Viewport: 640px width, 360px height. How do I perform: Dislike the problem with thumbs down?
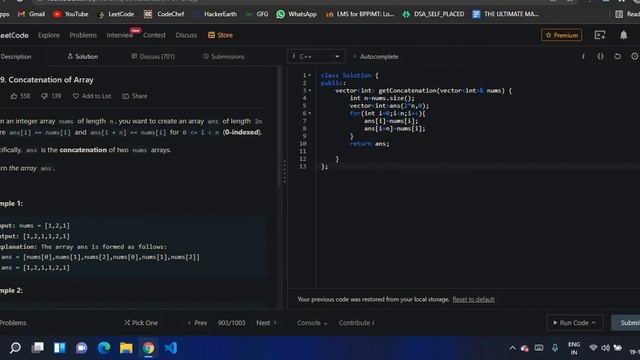click(x=51, y=96)
